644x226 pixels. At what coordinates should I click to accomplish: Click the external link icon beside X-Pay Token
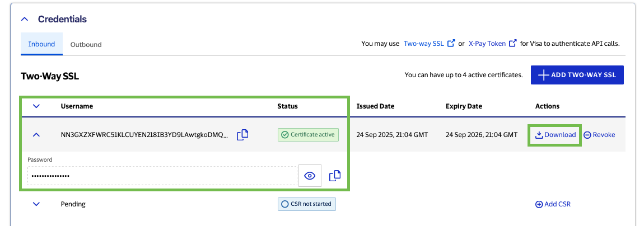click(x=512, y=44)
